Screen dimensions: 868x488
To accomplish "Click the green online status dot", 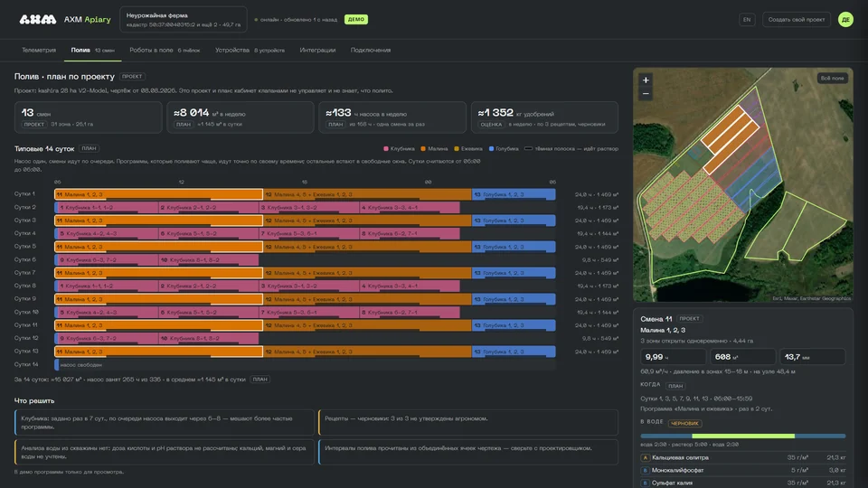I will point(256,19).
